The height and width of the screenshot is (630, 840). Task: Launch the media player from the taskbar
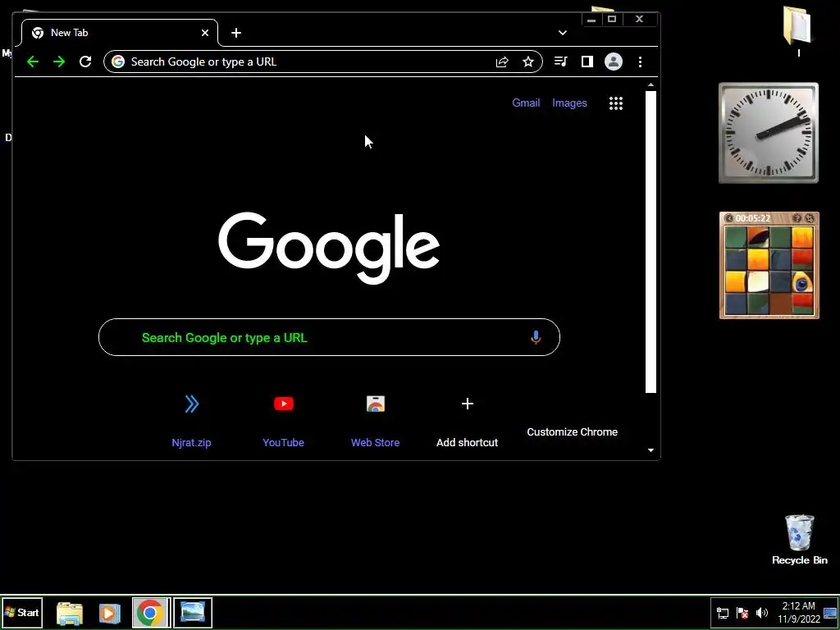click(109, 613)
